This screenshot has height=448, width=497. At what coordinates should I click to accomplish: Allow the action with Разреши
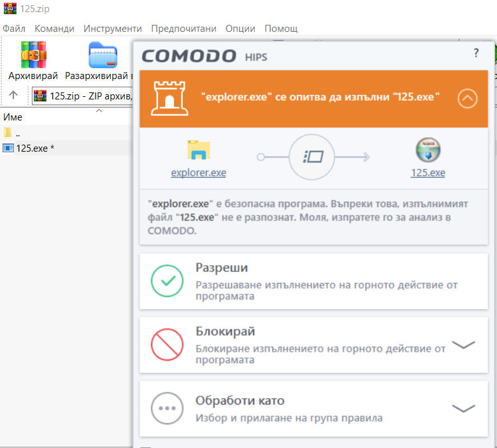click(313, 281)
